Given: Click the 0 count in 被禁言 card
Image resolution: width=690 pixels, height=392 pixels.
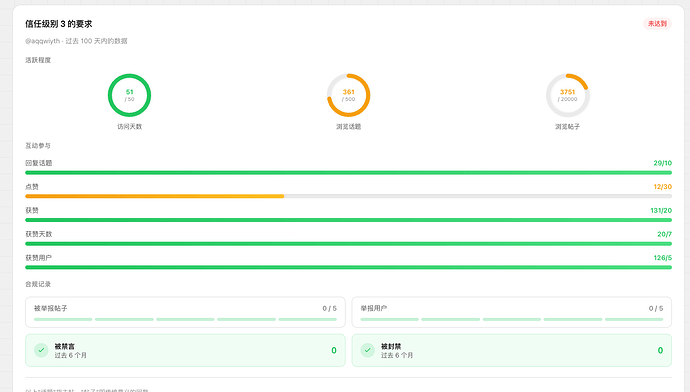Looking at the screenshot, I should (x=334, y=350).
